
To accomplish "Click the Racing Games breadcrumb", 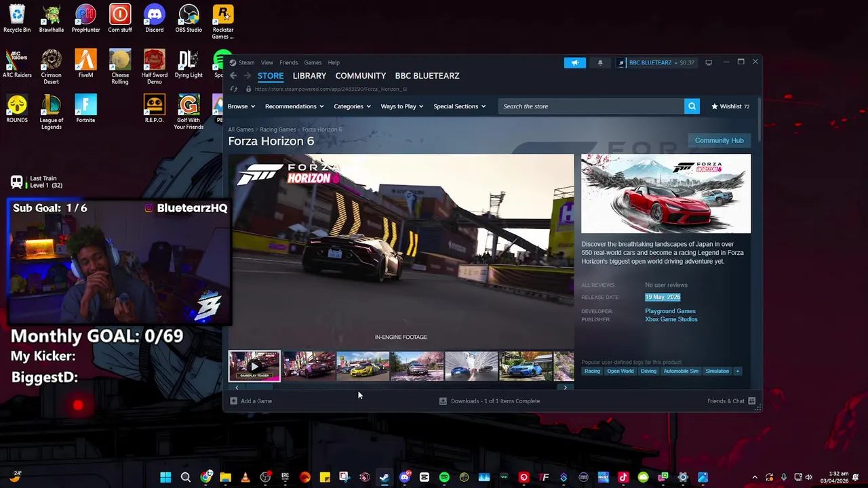I will 278,129.
